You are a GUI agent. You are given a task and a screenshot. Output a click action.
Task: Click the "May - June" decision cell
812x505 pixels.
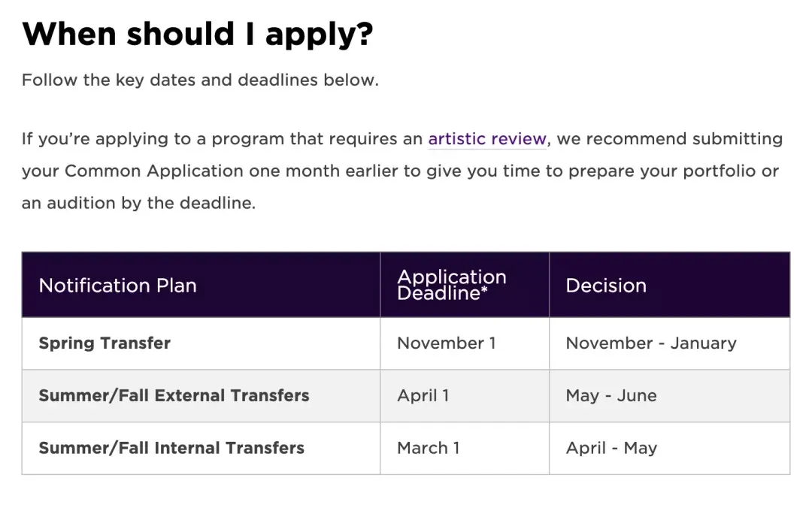coord(611,396)
